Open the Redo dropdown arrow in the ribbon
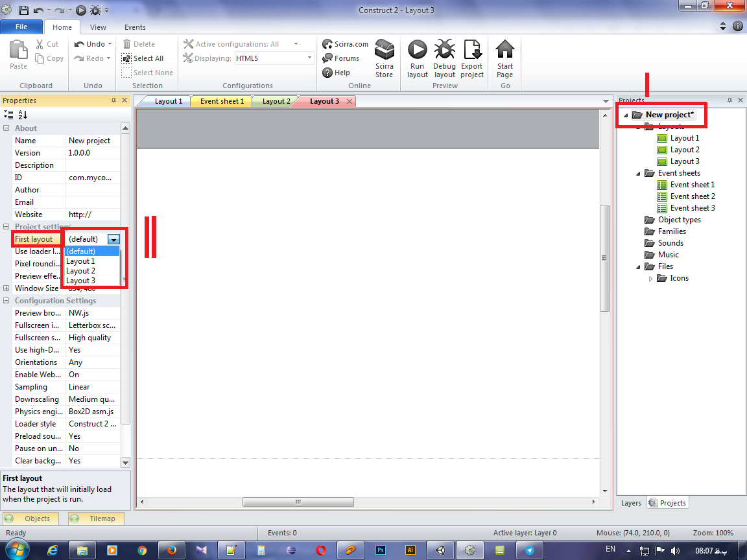 [109, 58]
